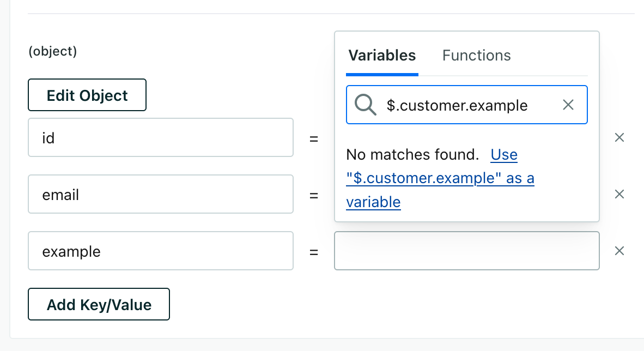Click the Edit Object button
Screen dimensions: 644x351
[87, 95]
